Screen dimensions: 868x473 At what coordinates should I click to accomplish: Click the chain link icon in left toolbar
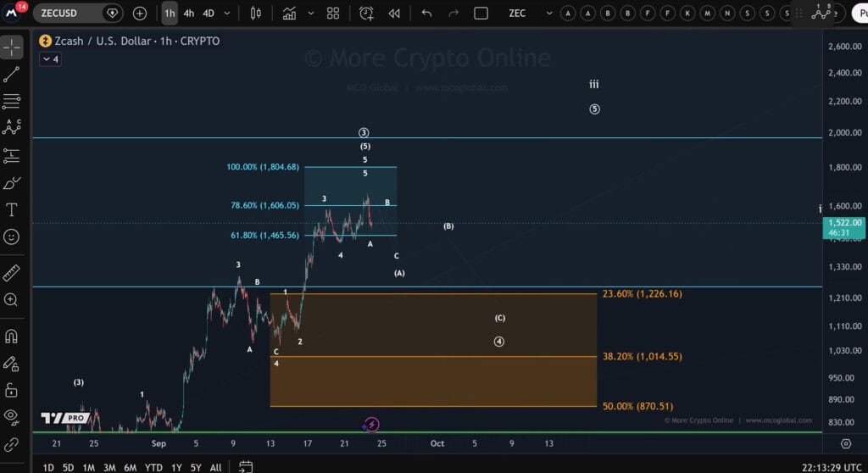pyautogui.click(x=12, y=444)
